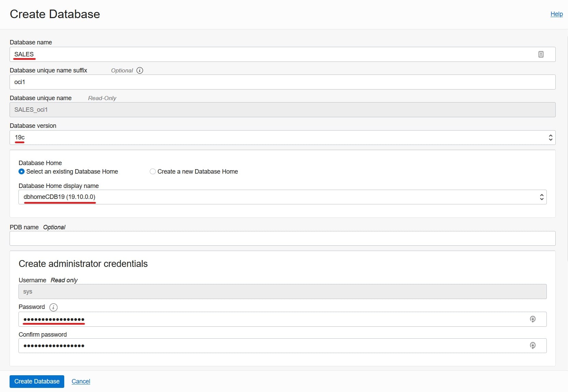Click the Create Database button
Image resolution: width=568 pixels, height=392 pixels.
pyautogui.click(x=37, y=381)
